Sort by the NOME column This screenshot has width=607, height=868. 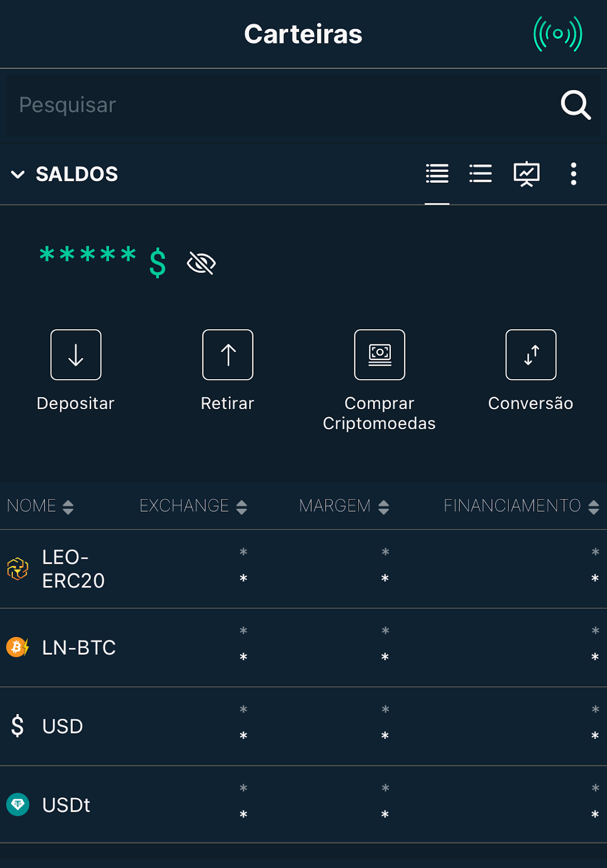(40, 506)
